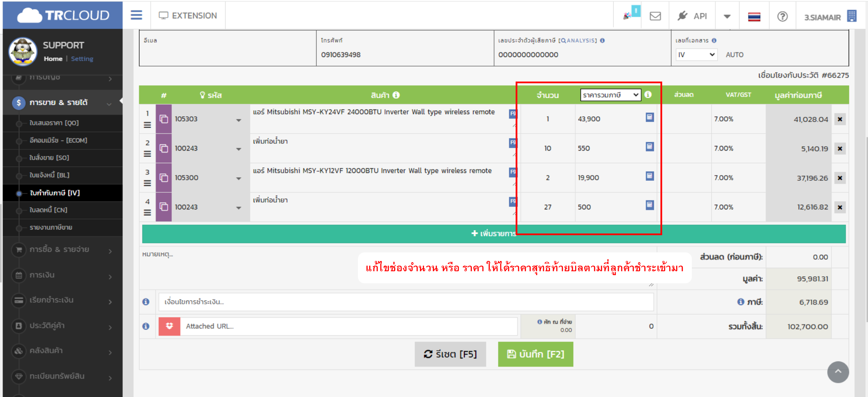Image resolution: width=868 pixels, height=397 pixels.
Task: Expand the การซื้อ & รายจ่าย section
Action: [63, 249]
